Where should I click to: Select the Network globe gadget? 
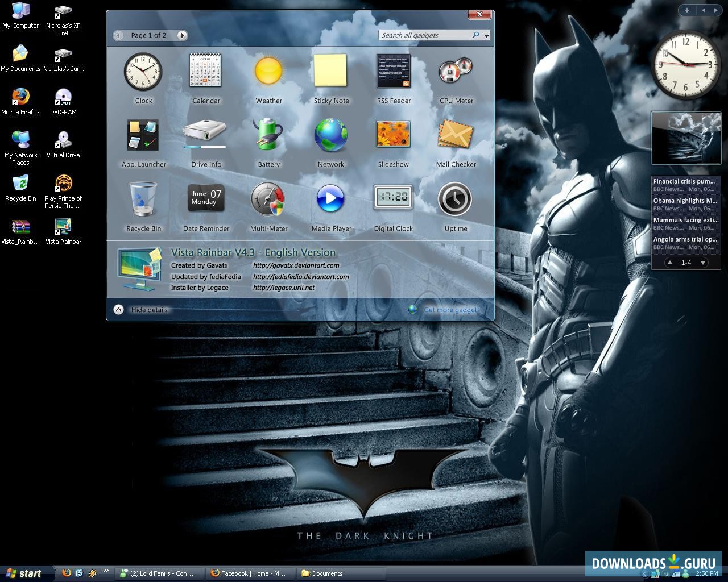(x=331, y=135)
